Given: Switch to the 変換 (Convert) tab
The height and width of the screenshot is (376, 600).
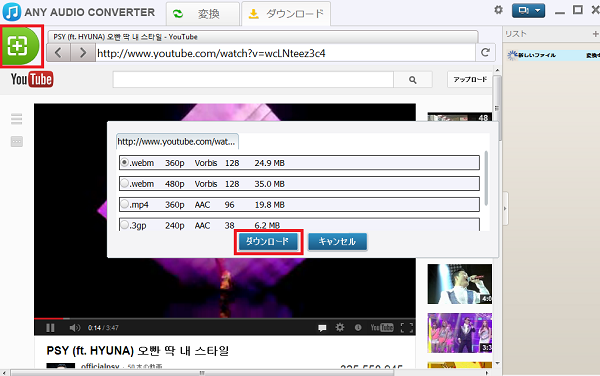Looking at the screenshot, I should [203, 14].
